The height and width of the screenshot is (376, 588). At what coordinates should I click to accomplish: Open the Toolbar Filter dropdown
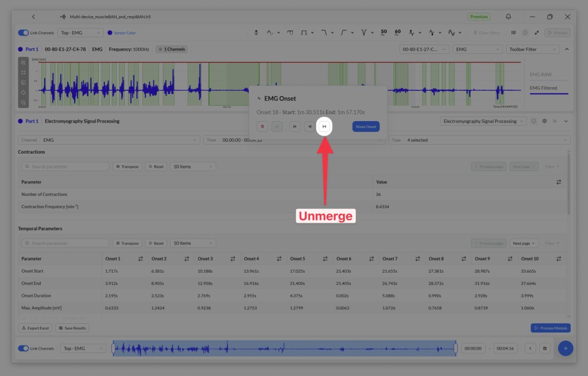pyautogui.click(x=532, y=49)
